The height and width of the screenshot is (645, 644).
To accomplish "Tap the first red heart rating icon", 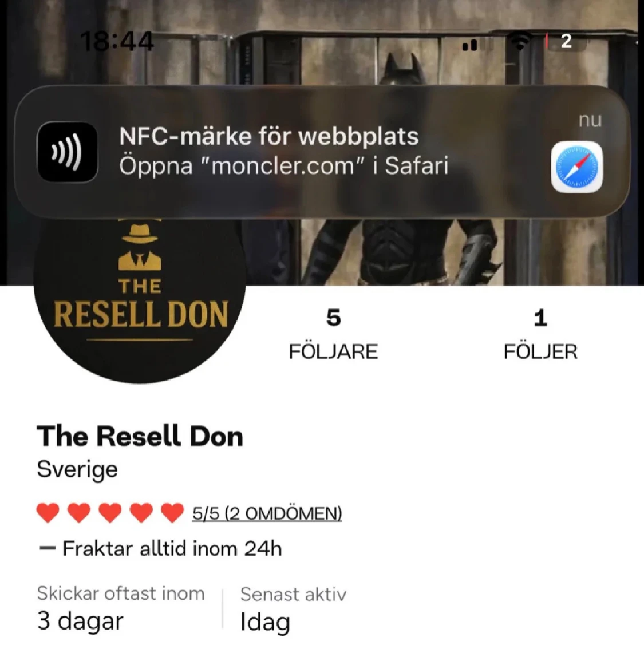I will (48, 513).
